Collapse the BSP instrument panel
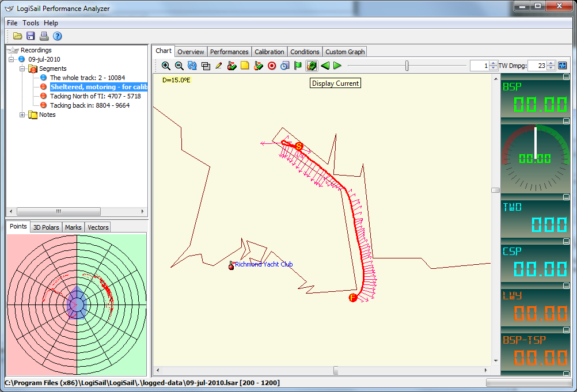 point(566,77)
